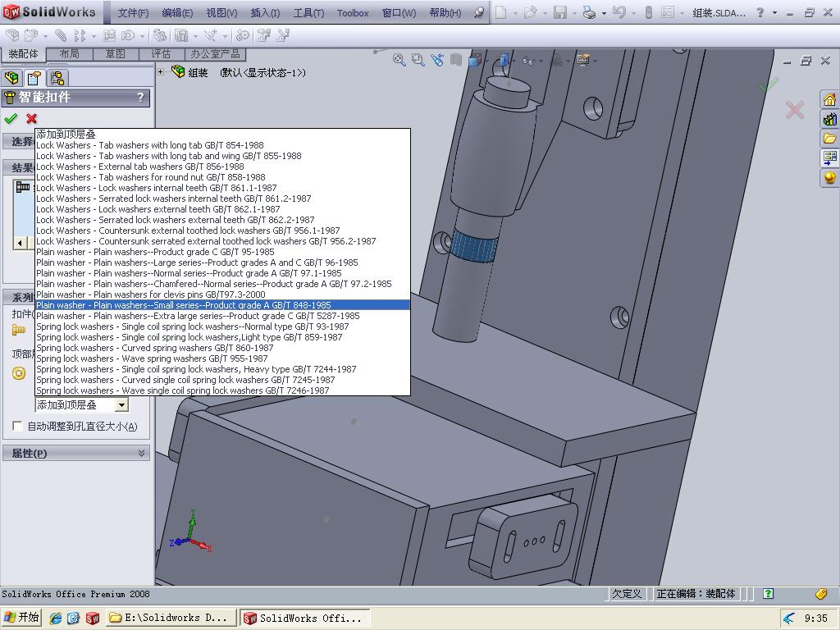The width and height of the screenshot is (840, 630).
Task: Click the Print icon
Action: (x=589, y=12)
